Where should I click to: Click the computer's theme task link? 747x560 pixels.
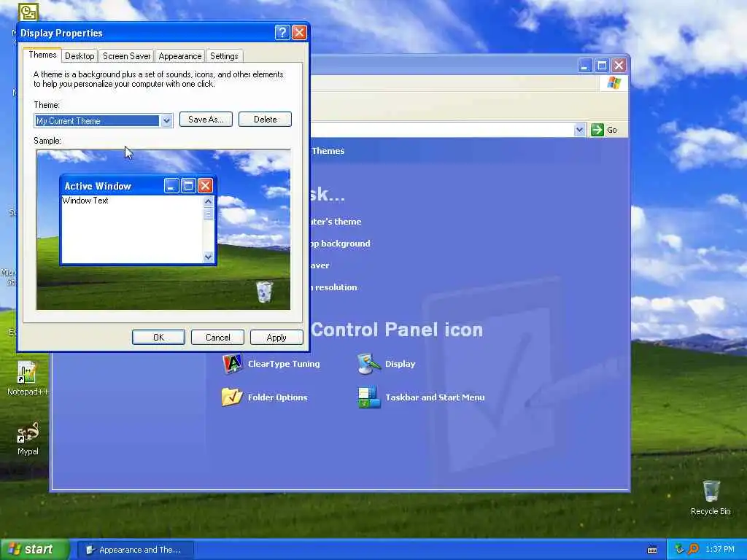click(x=336, y=222)
